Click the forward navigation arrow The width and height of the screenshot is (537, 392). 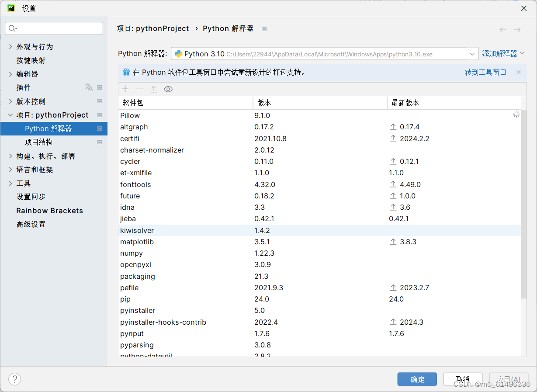pos(517,29)
